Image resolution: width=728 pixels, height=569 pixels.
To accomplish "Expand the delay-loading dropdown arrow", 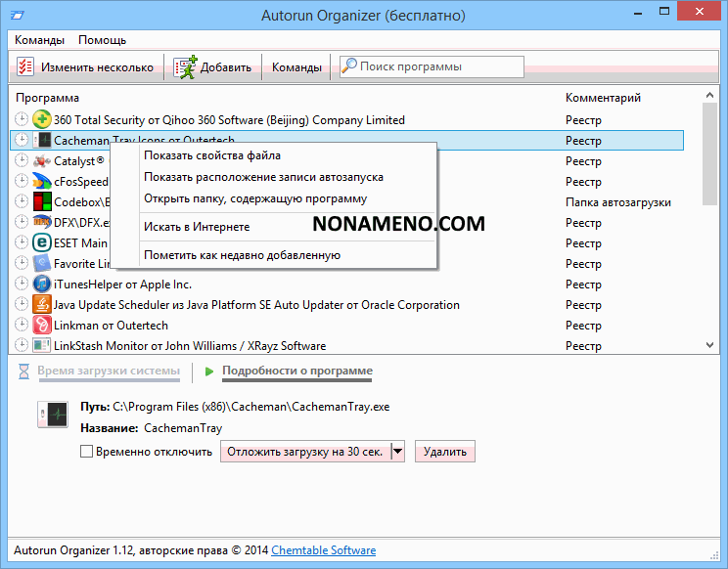I will pos(397,452).
